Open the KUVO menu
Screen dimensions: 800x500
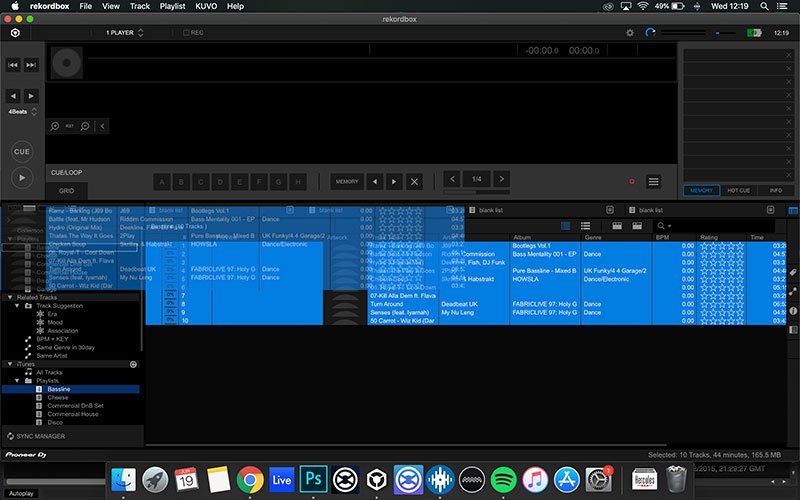pos(206,6)
